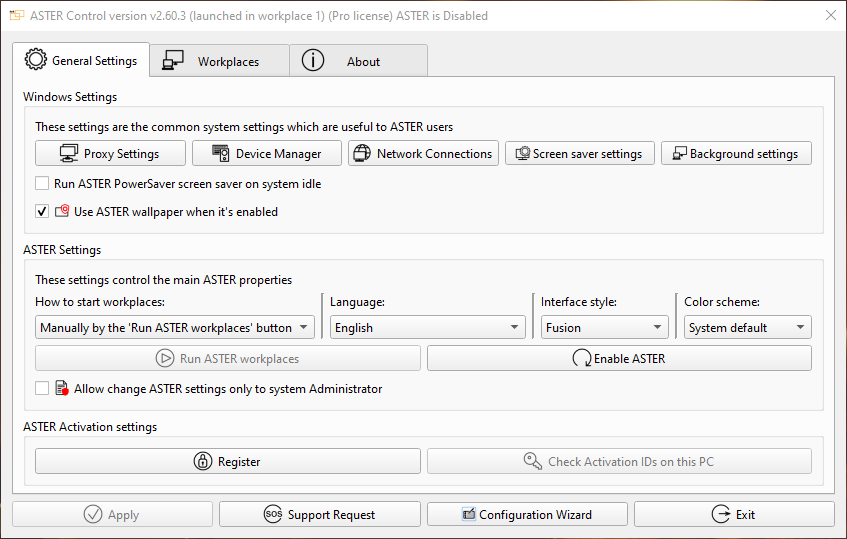Close the ASTER Control window

coord(831,15)
